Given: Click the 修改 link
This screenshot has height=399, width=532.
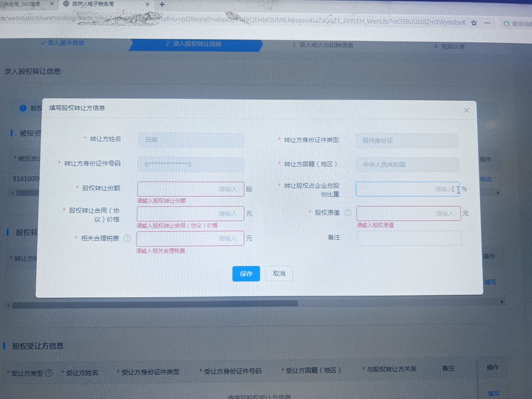Looking at the screenshot, I should pyautogui.click(x=486, y=179).
